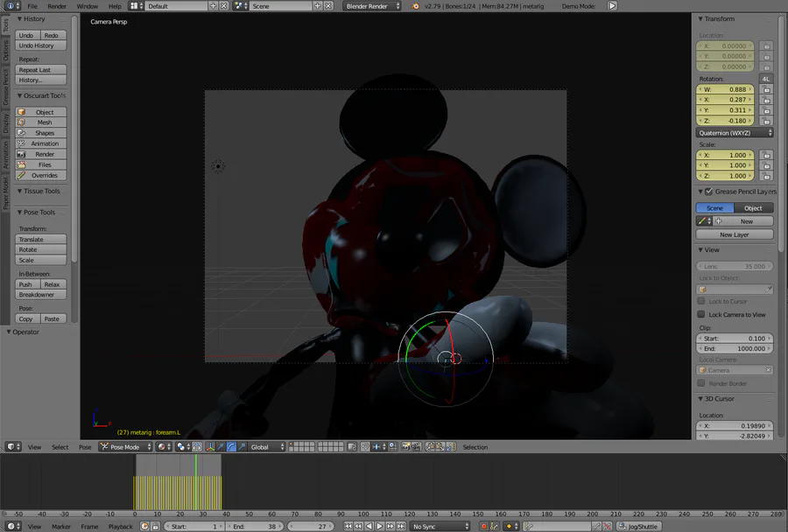
Task: Open the Pose menu in 3D view
Action: (85, 446)
